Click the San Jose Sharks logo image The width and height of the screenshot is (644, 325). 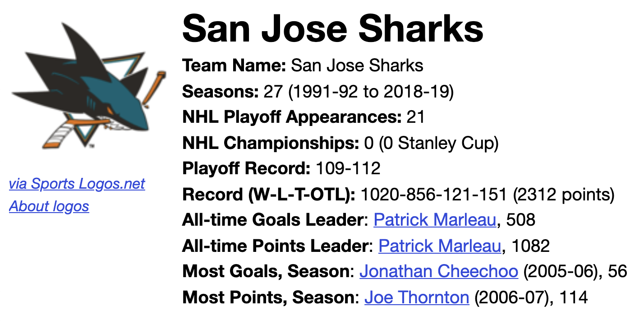click(88, 86)
